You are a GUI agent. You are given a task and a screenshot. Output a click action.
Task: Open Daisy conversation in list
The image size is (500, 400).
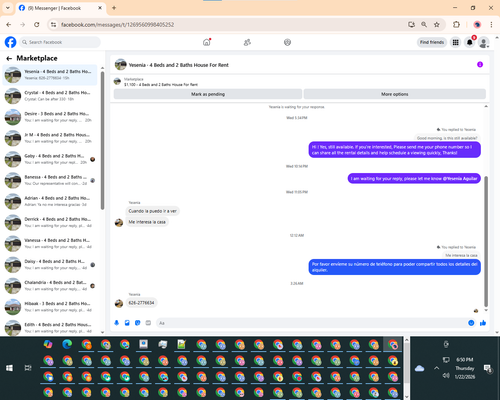tap(50, 264)
